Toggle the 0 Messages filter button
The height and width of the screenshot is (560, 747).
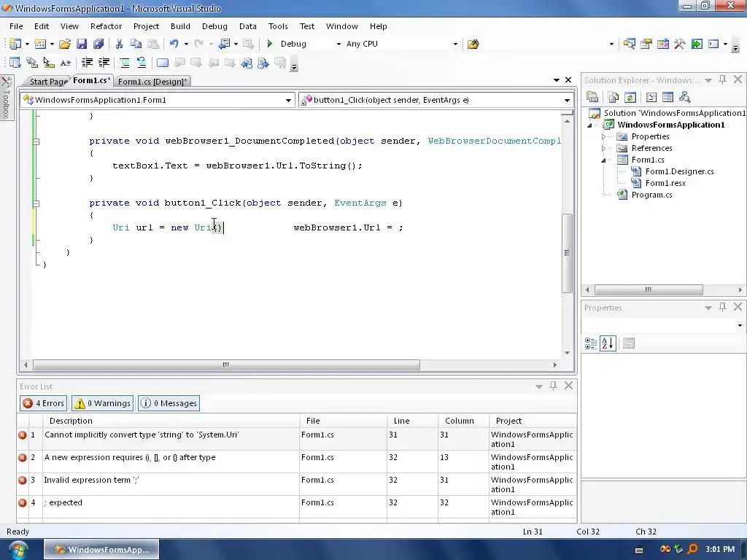point(169,403)
